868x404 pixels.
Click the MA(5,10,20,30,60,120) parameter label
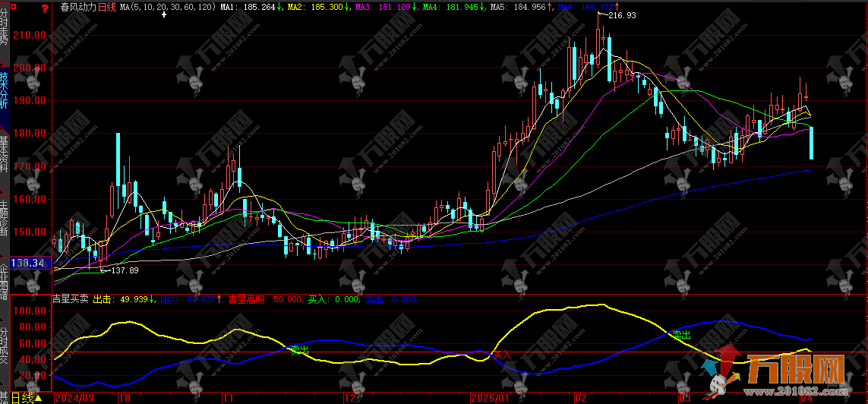pos(168,8)
